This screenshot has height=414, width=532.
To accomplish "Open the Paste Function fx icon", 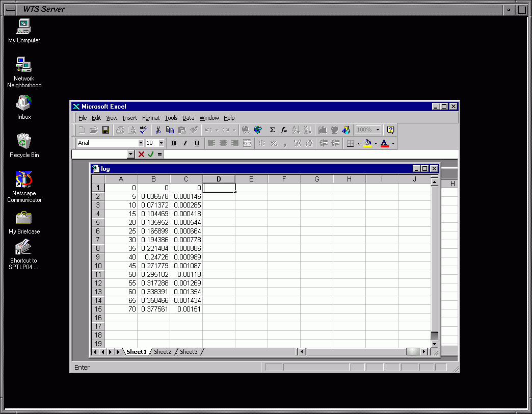I will tap(284, 130).
